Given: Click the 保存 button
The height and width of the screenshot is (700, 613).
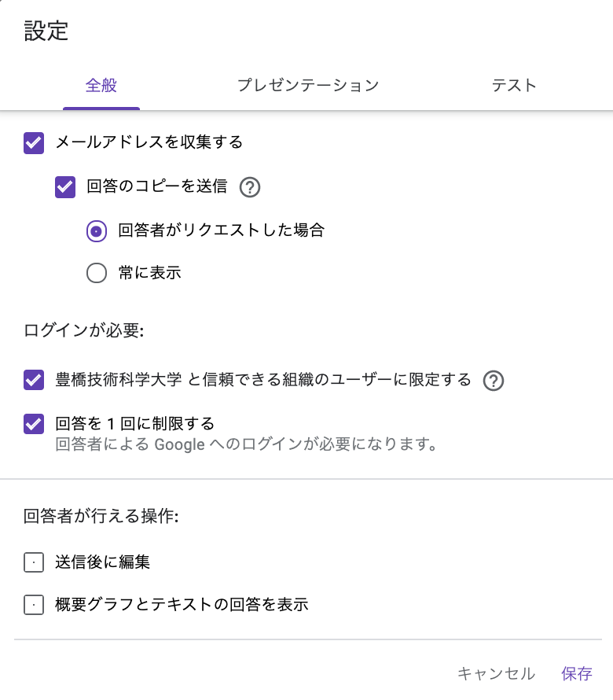Looking at the screenshot, I should (576, 673).
